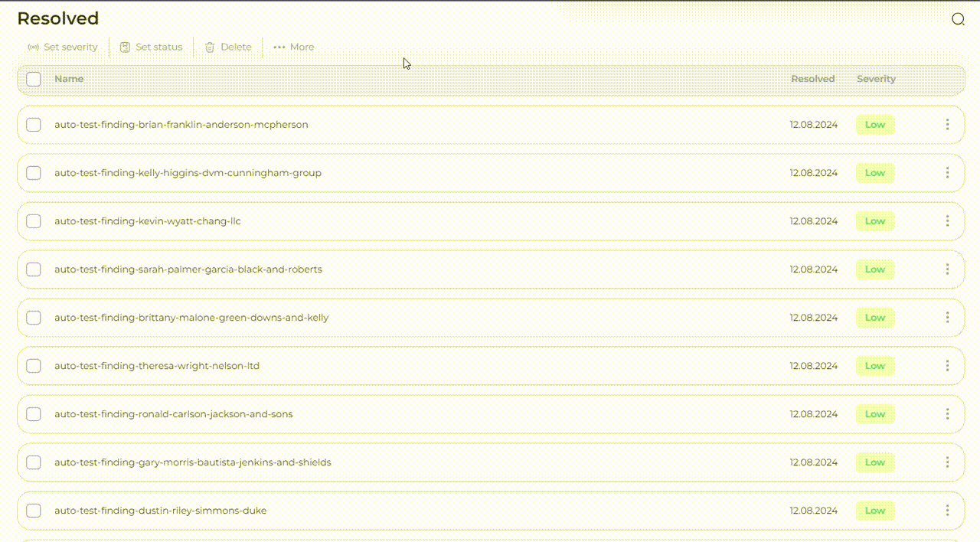Open kebab menu for kevin-wyatt-chang-llc finding

[947, 221]
